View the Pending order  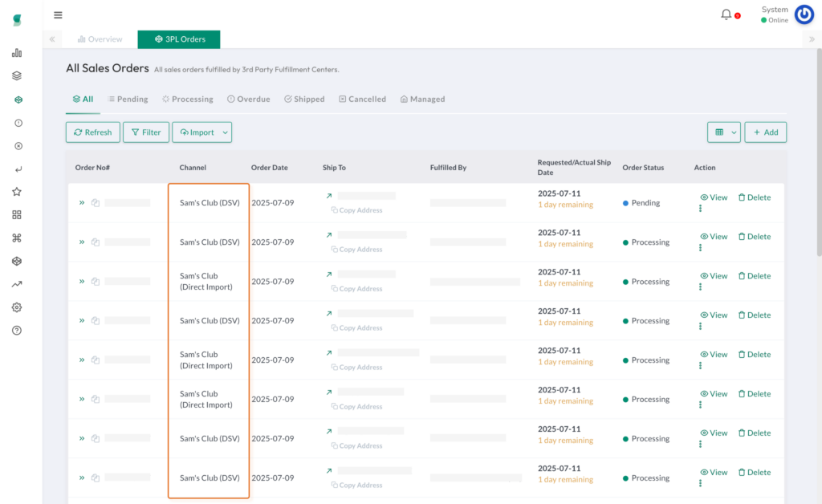714,197
